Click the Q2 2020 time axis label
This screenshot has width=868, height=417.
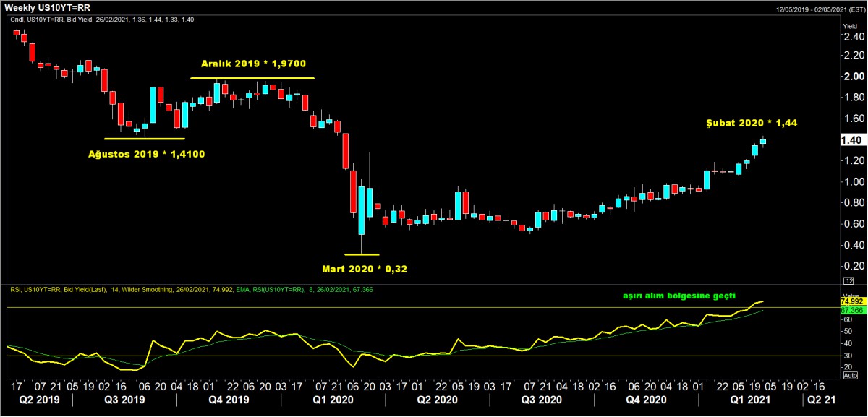coord(437,399)
